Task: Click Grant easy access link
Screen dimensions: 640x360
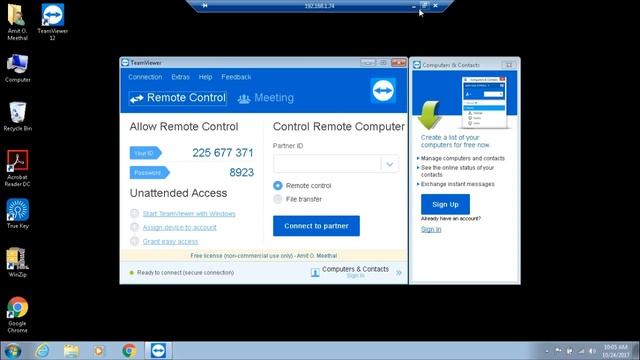Action: pyautogui.click(x=170, y=241)
